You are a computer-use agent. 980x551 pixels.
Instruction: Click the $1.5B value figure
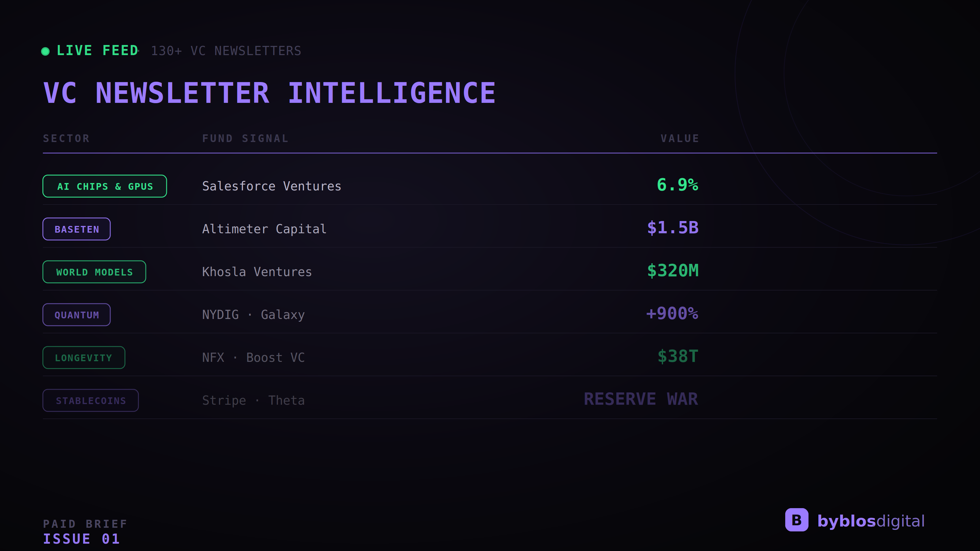point(673,228)
